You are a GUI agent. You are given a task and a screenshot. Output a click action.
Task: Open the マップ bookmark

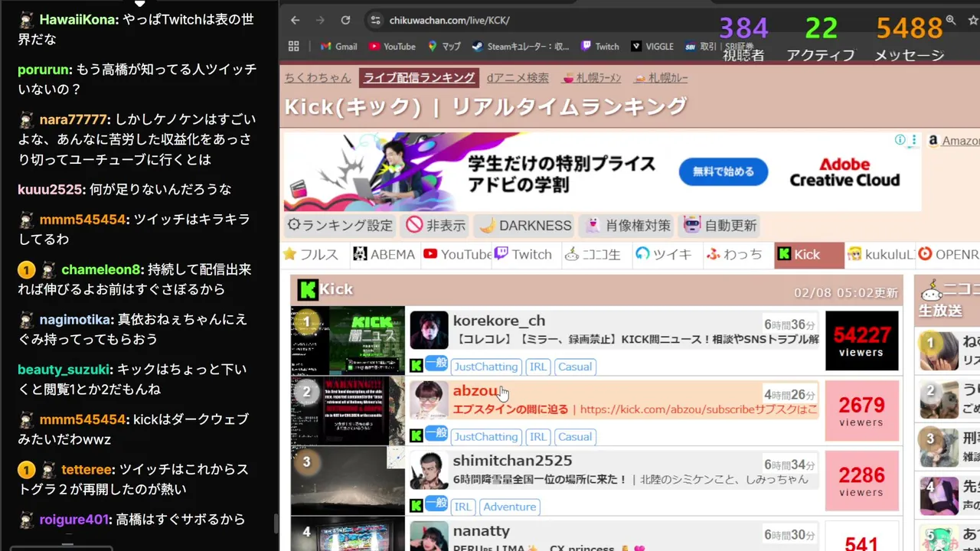444,46
